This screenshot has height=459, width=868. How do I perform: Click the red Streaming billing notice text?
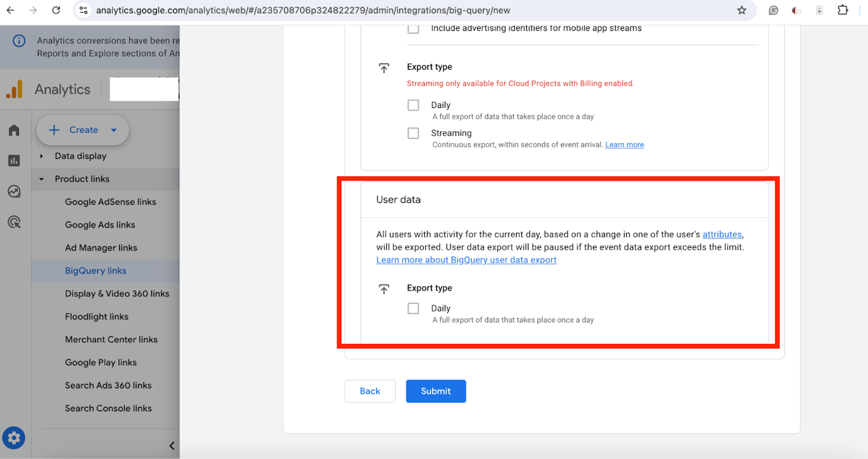520,83
